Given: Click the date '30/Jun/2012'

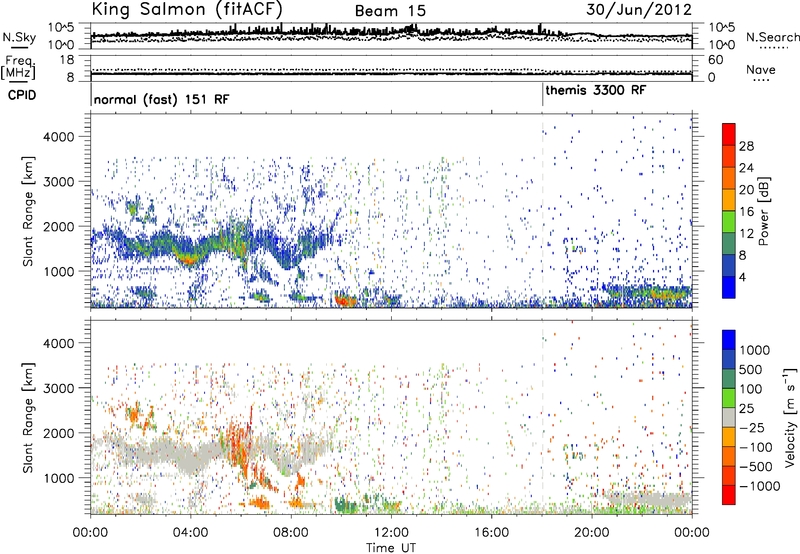Looking at the screenshot, I should tap(639, 10).
